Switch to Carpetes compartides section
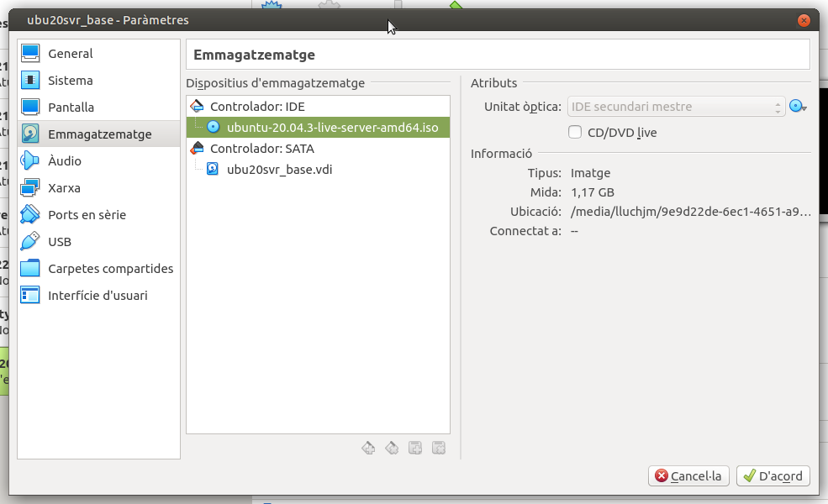Viewport: 828px width, 504px height. [x=110, y=269]
